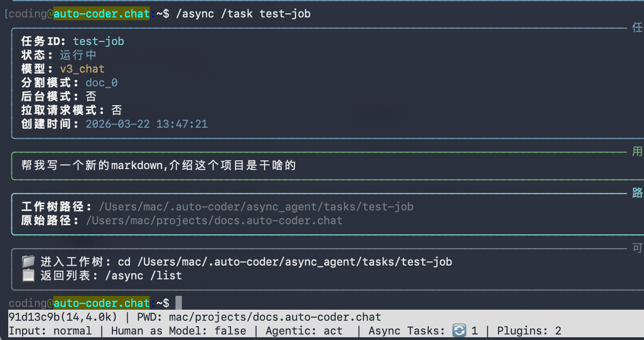Click the 运行中 status value
Screen dimensions: 644x340
pyautogui.click(x=78, y=55)
